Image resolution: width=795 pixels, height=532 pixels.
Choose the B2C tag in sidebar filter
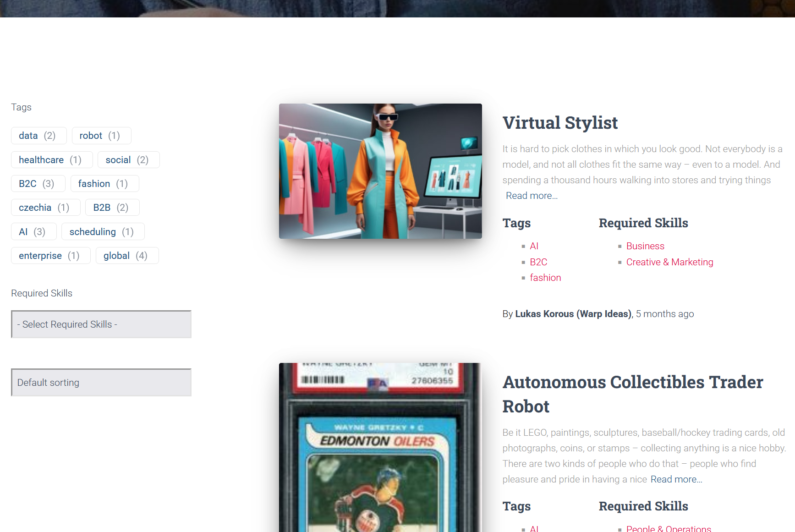click(x=38, y=184)
